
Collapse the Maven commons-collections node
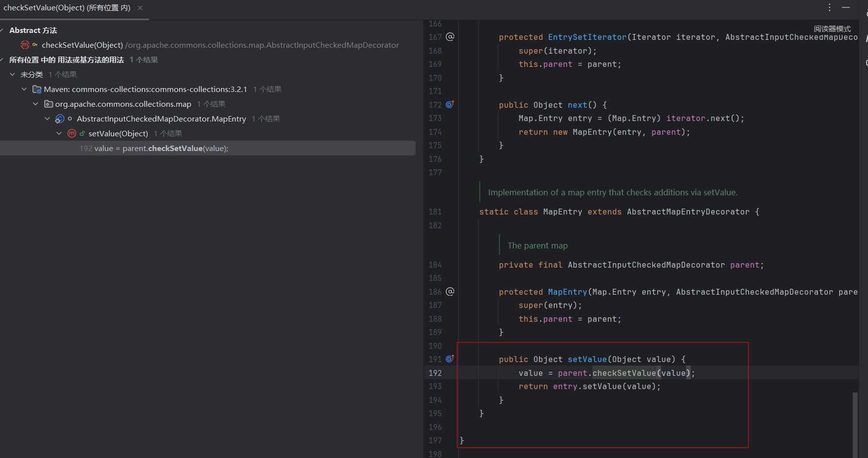(x=24, y=90)
